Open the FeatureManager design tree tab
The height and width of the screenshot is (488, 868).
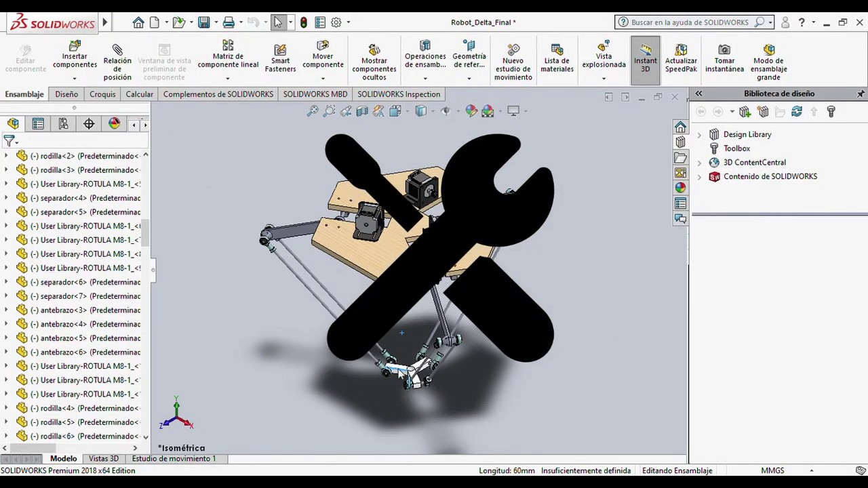click(x=13, y=123)
